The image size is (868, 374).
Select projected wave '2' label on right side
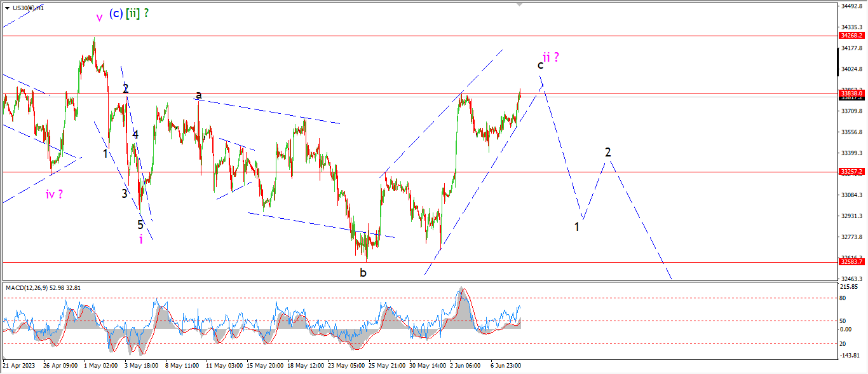(x=608, y=152)
